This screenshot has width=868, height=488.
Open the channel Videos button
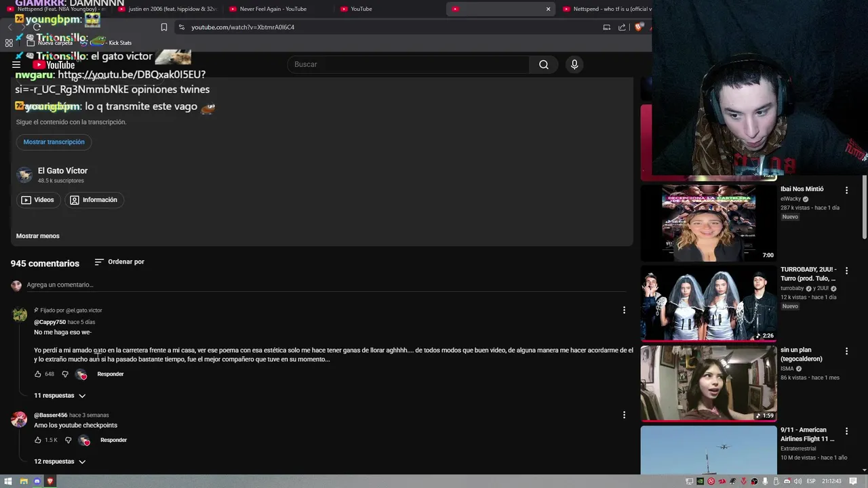click(38, 200)
